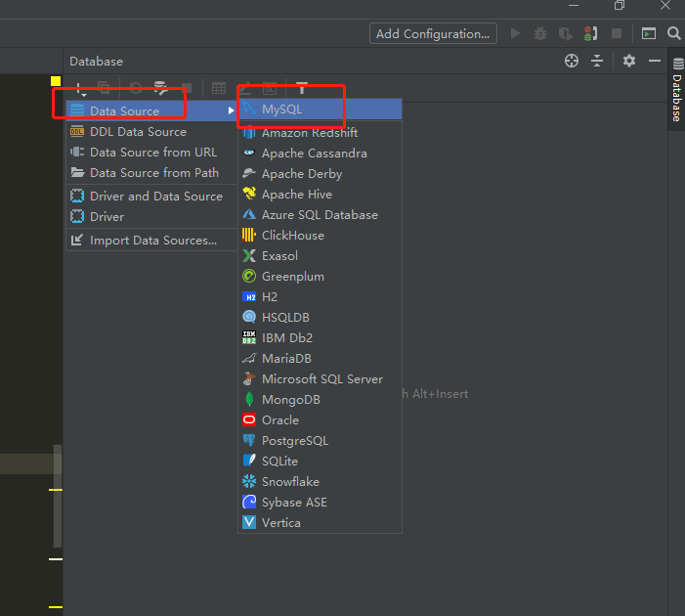Click the Collapse All icon in Database header
685x616 pixels.
tap(597, 61)
